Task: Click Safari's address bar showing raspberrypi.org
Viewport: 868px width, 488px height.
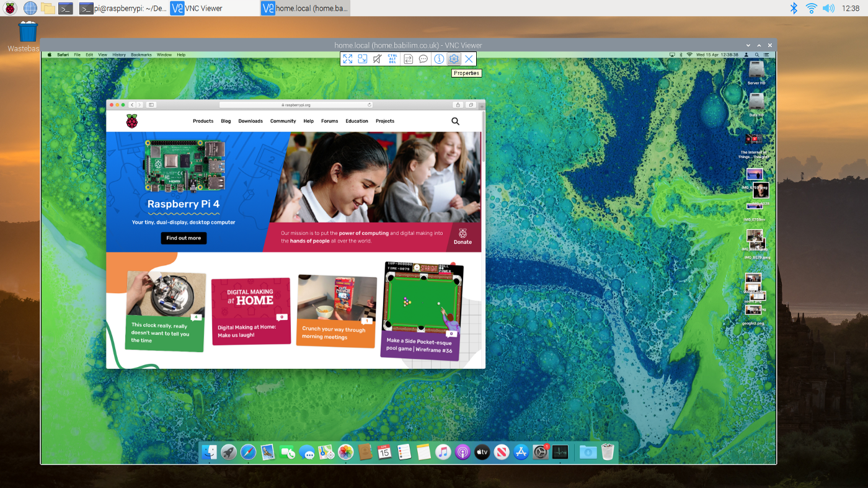Action: click(x=295, y=104)
